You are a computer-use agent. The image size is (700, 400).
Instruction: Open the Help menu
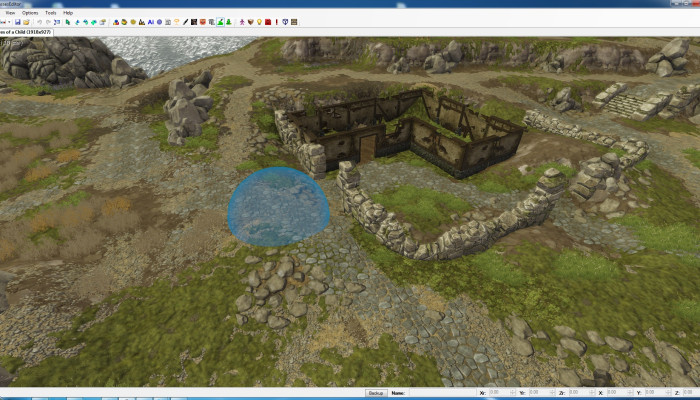pos(68,13)
